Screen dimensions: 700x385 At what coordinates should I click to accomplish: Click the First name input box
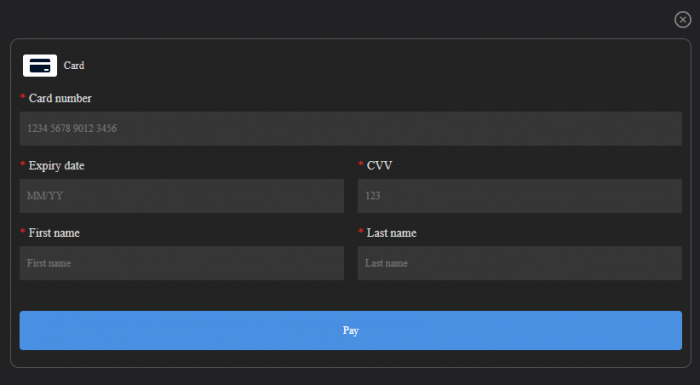[x=182, y=263]
